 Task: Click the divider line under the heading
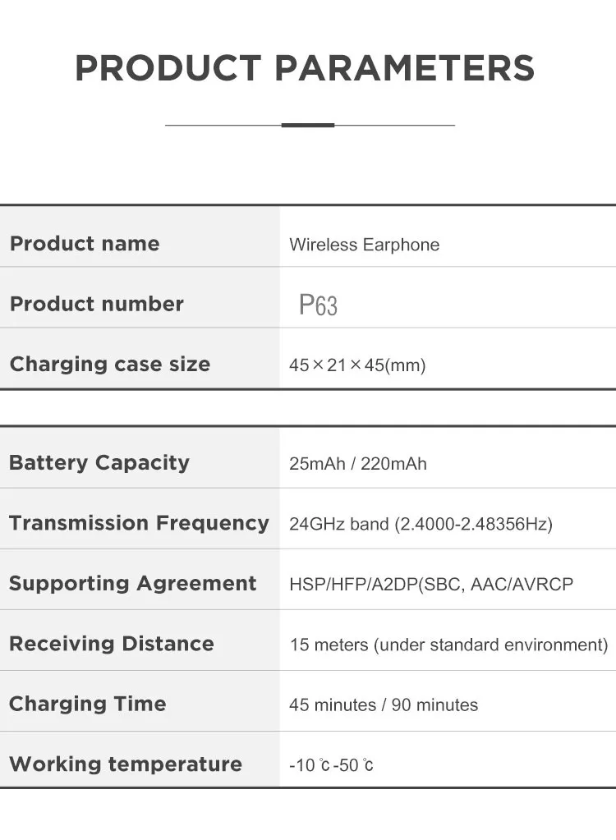310,126
